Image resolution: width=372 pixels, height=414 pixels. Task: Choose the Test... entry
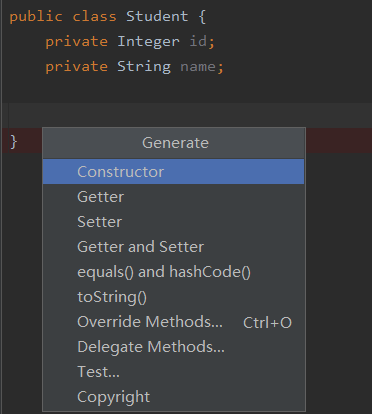(x=173, y=372)
